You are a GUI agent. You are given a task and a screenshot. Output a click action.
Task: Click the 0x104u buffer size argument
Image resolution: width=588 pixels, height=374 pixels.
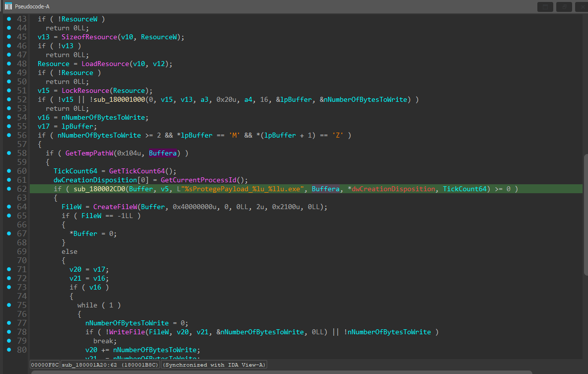point(129,153)
